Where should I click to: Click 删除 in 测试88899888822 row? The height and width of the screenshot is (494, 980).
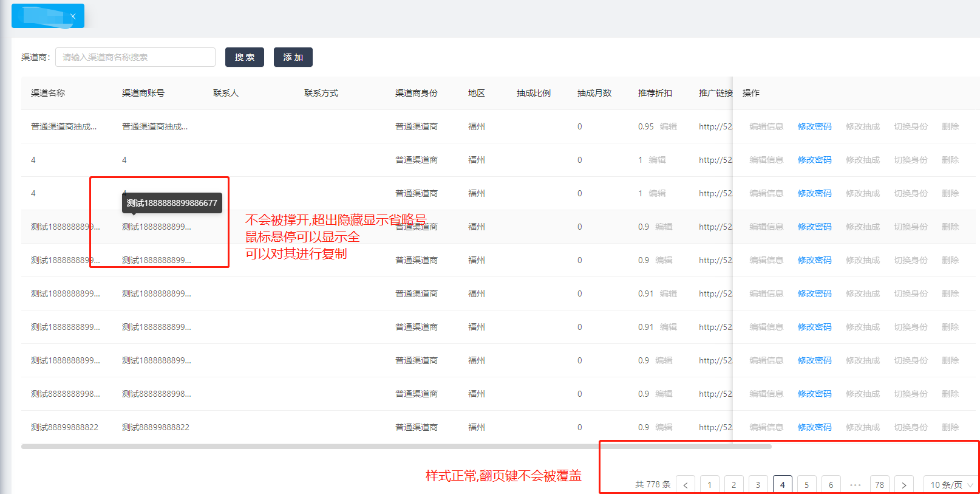[950, 427]
